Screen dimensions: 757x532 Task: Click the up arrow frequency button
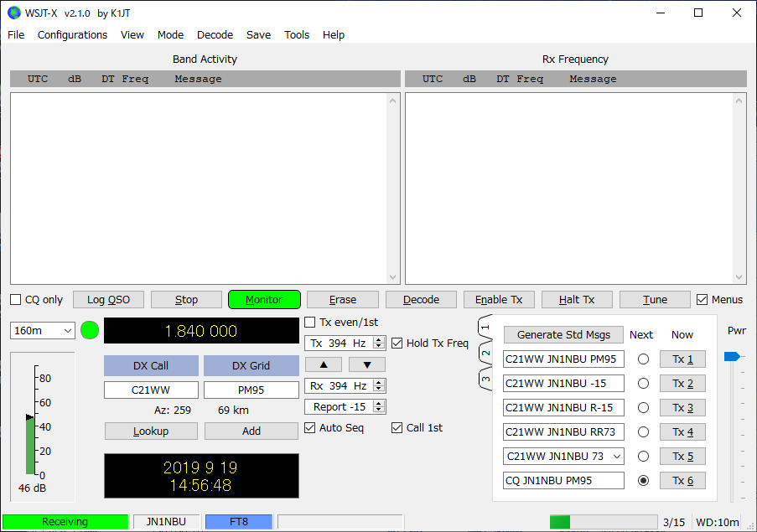[x=324, y=364]
